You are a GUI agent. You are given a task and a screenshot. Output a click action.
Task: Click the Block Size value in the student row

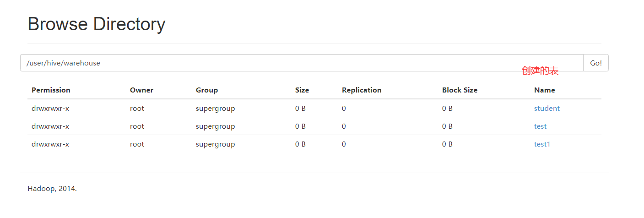pyautogui.click(x=447, y=109)
